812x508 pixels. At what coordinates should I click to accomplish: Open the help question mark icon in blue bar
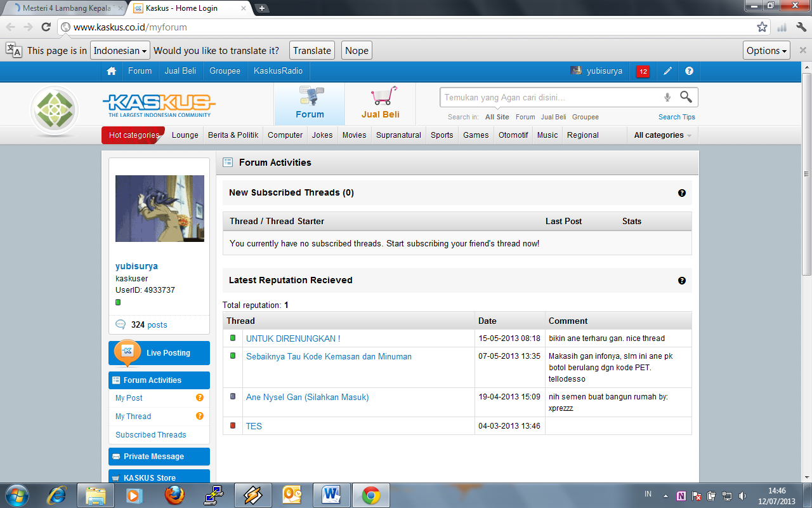click(x=689, y=71)
